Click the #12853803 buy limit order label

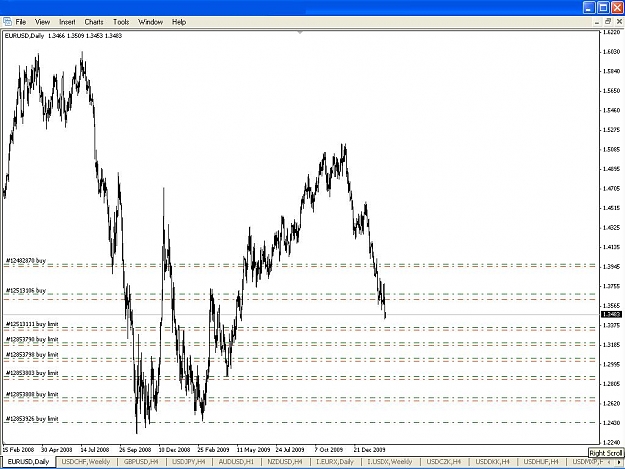[32, 373]
